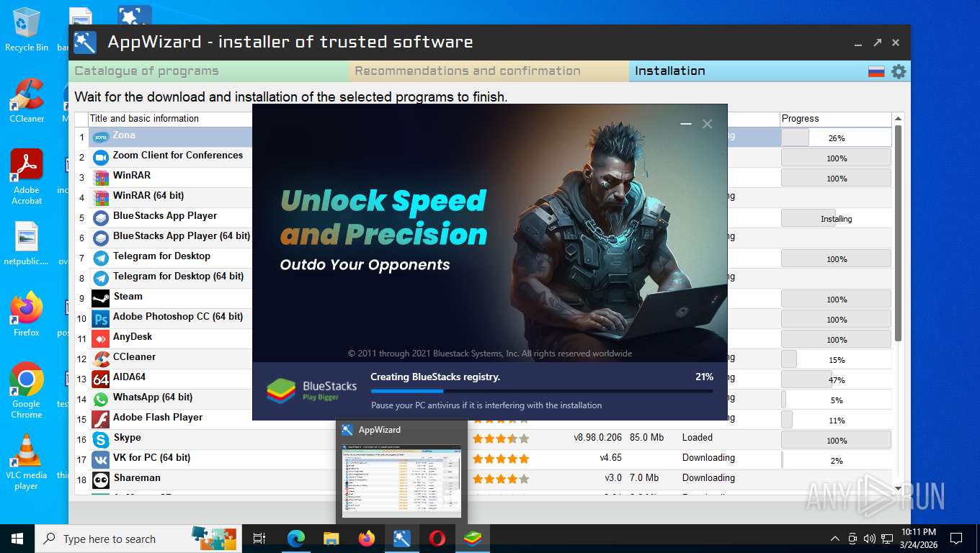The image size is (980, 553).
Task: Click the AIDA64 icon in the list
Action: [x=100, y=379]
